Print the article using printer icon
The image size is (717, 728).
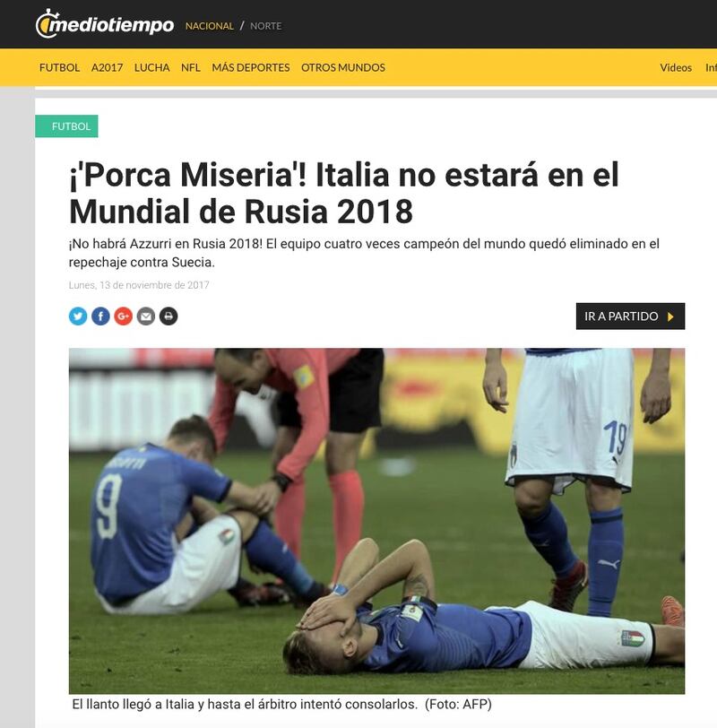pyautogui.click(x=168, y=316)
